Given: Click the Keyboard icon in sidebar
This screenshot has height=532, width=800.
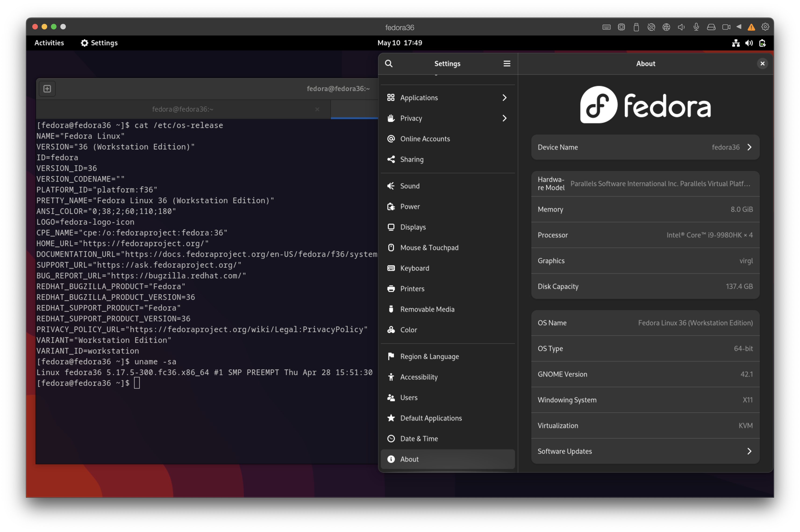Looking at the screenshot, I should 391,268.
